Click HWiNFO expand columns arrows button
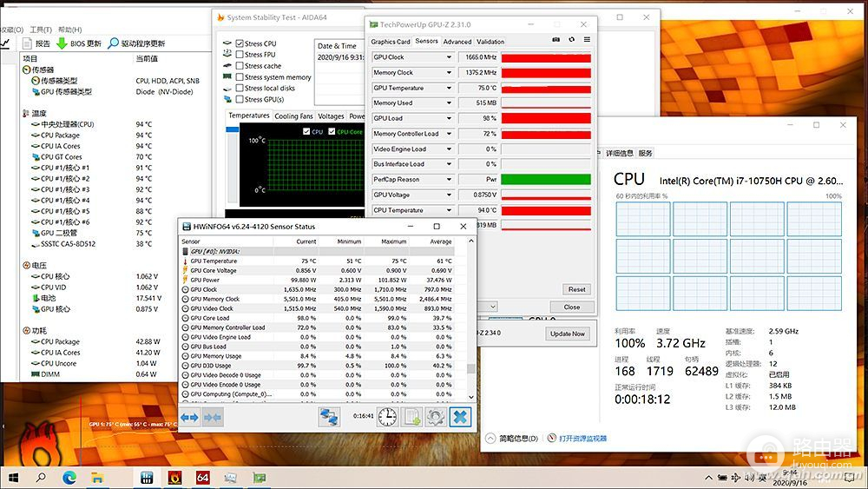The width and height of the screenshot is (868, 489). [189, 417]
